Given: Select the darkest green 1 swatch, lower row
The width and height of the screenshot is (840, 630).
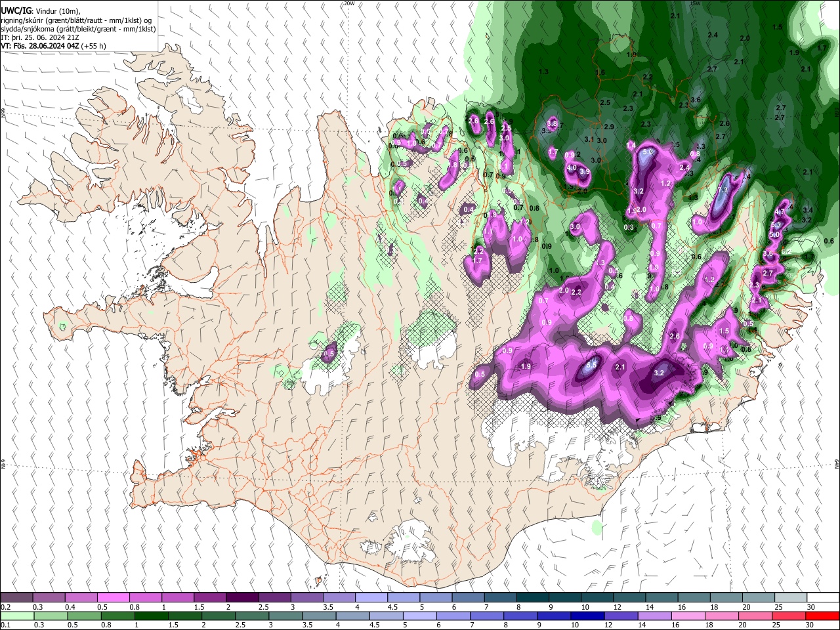Looking at the screenshot, I should pos(151,616).
